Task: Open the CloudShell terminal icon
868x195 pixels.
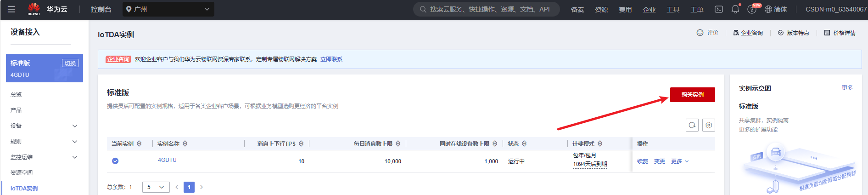Action: [x=719, y=9]
